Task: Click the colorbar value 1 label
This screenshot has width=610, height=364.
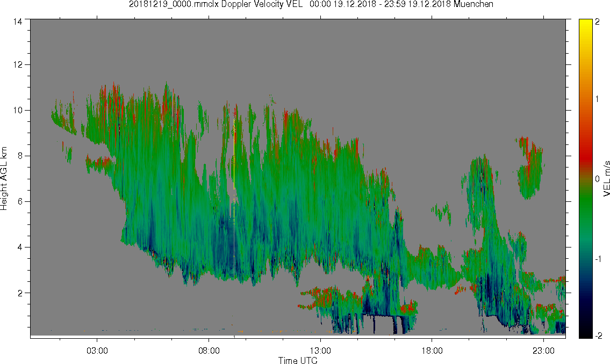Action: pyautogui.click(x=597, y=99)
